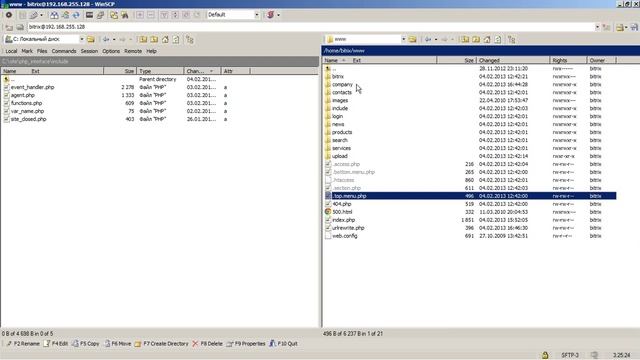Click F7 Create Directory button
Screen dimensions: 640x360
162,344
